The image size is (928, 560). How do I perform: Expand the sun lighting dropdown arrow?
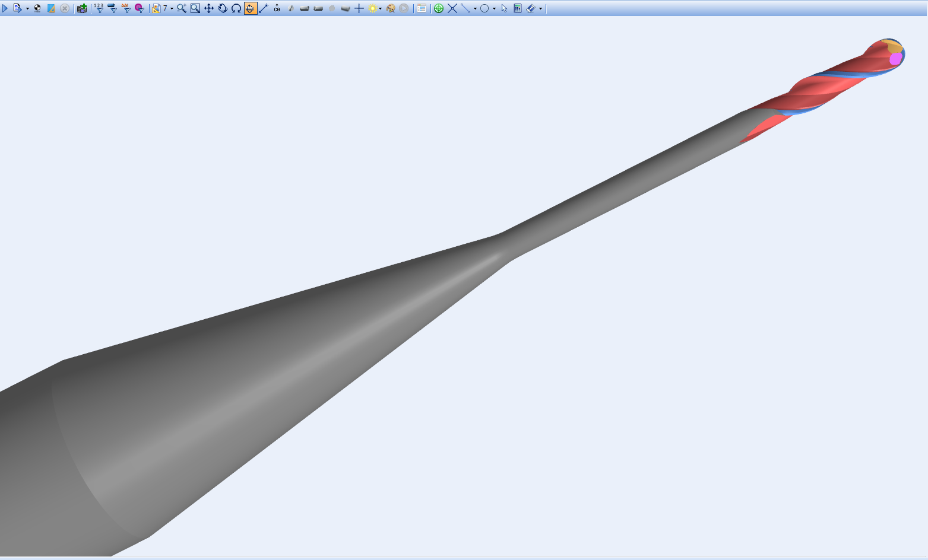pos(380,9)
